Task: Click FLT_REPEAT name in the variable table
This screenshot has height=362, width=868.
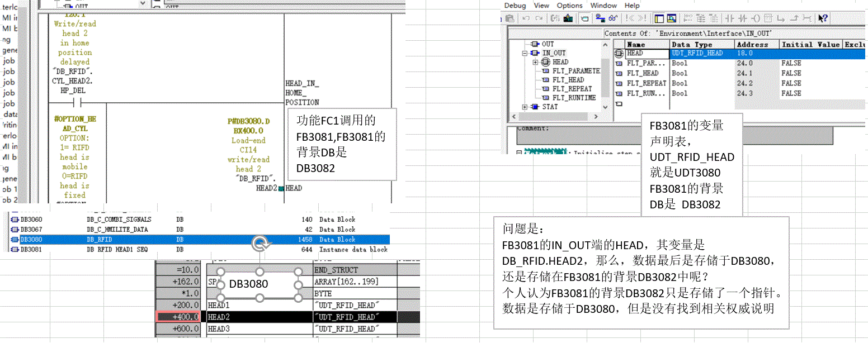Action: point(647,84)
